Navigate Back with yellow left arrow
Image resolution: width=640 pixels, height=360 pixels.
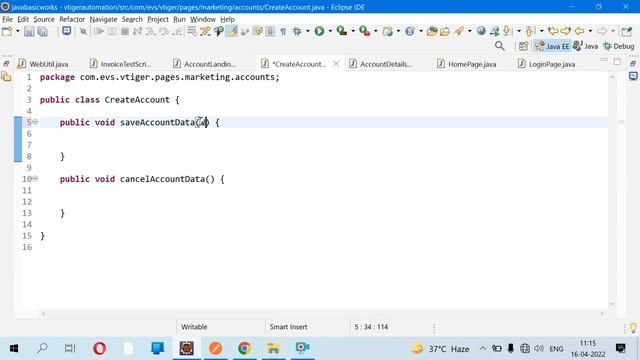click(x=579, y=31)
